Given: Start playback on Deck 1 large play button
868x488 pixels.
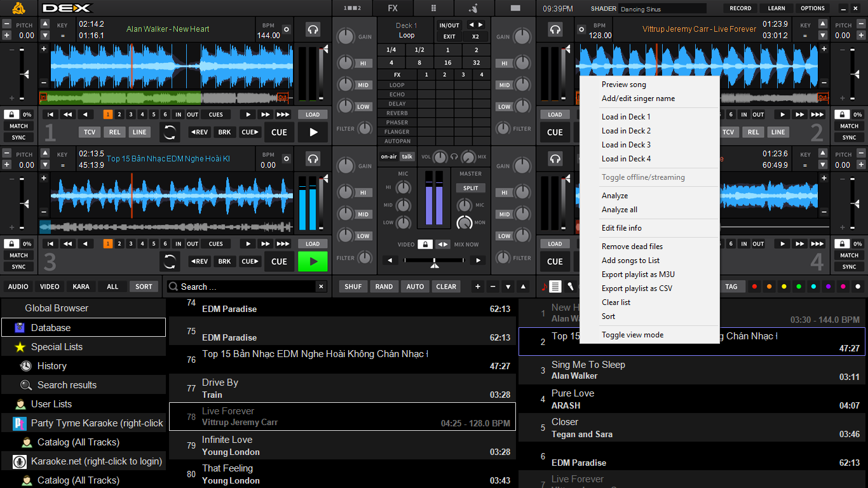Looking at the screenshot, I should click(313, 132).
